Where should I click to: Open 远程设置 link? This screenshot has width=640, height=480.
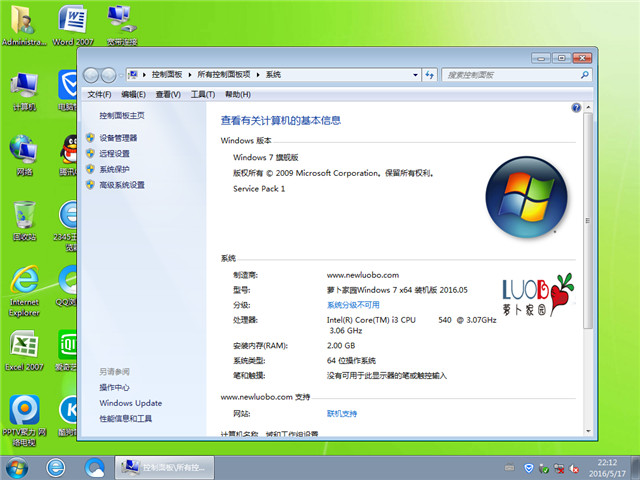point(114,153)
